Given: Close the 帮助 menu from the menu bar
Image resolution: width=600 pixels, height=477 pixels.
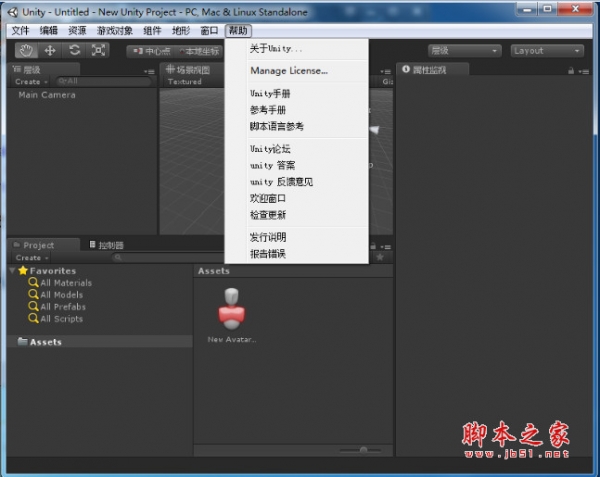Looking at the screenshot, I should tap(238, 31).
